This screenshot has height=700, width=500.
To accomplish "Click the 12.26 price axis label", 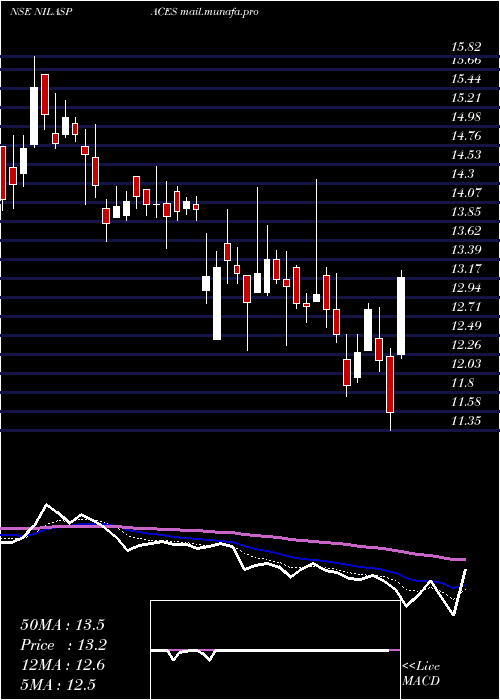I will click(x=466, y=345).
